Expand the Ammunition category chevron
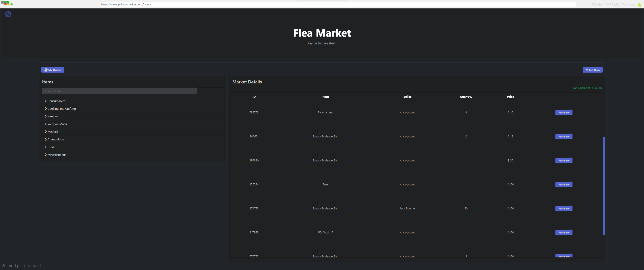The image size is (644, 270). coord(46,139)
